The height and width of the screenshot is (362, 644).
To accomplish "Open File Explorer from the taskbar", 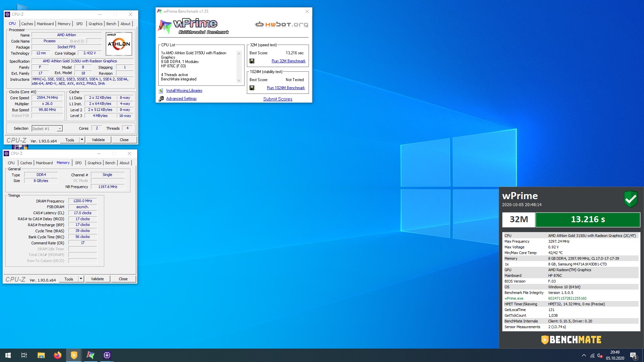I will pyautogui.click(x=41, y=355).
